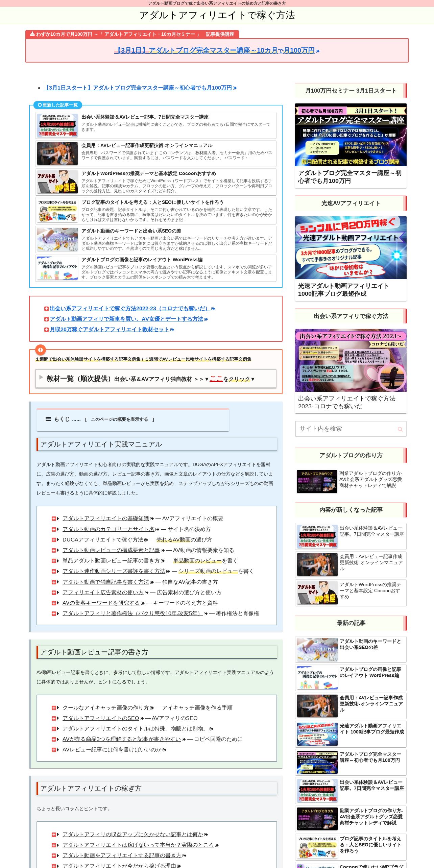Open 会員用：AVレビュー記事作成 under 内容が新しくなった記事

tap(351, 564)
